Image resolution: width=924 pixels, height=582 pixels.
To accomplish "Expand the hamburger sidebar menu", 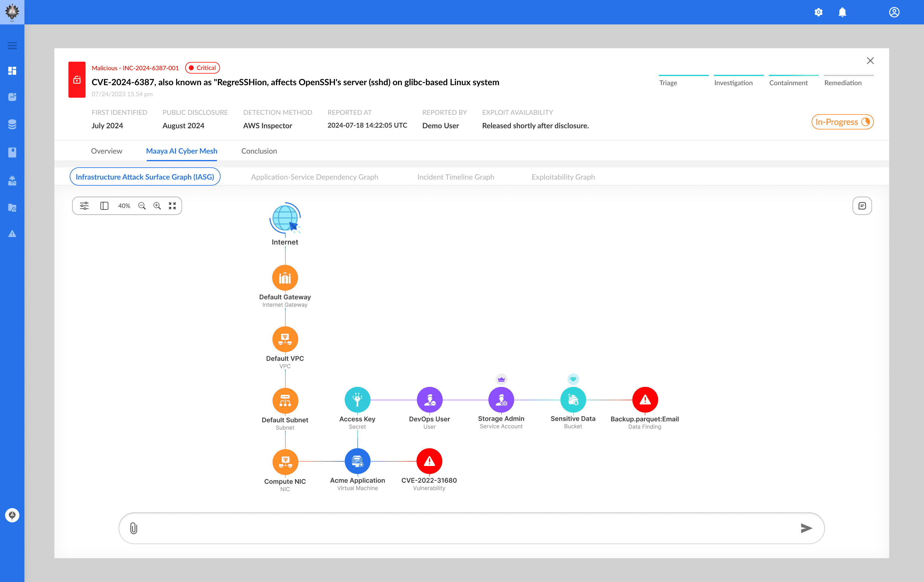I will 12,45.
